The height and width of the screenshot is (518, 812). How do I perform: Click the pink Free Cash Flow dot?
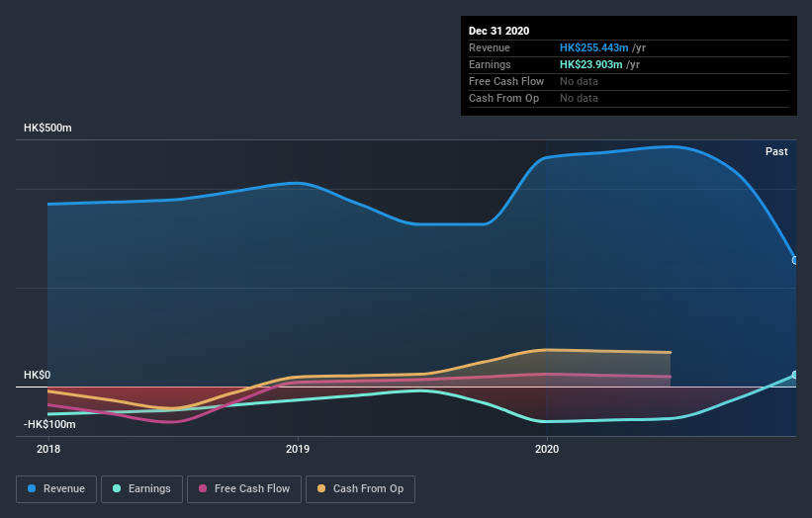203,488
